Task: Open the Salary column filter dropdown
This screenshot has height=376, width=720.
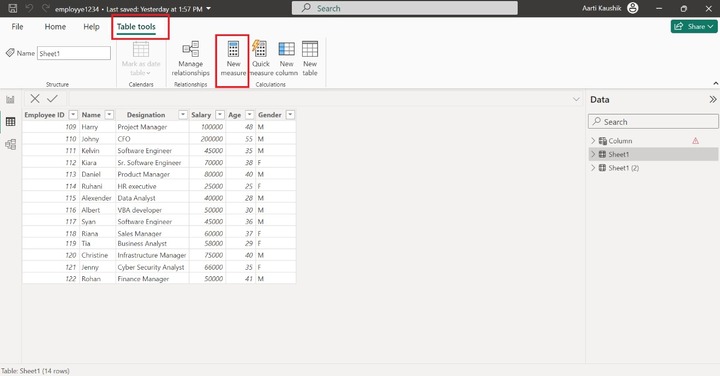Action: [x=220, y=115]
